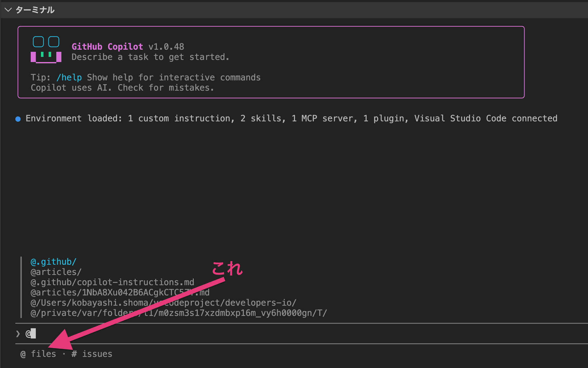
Task: Click the GitHub Copilot title text
Action: (107, 47)
